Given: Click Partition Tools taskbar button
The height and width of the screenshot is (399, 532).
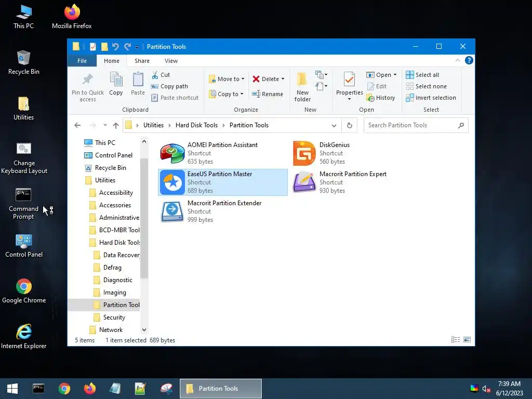Looking at the screenshot, I should tap(220, 389).
